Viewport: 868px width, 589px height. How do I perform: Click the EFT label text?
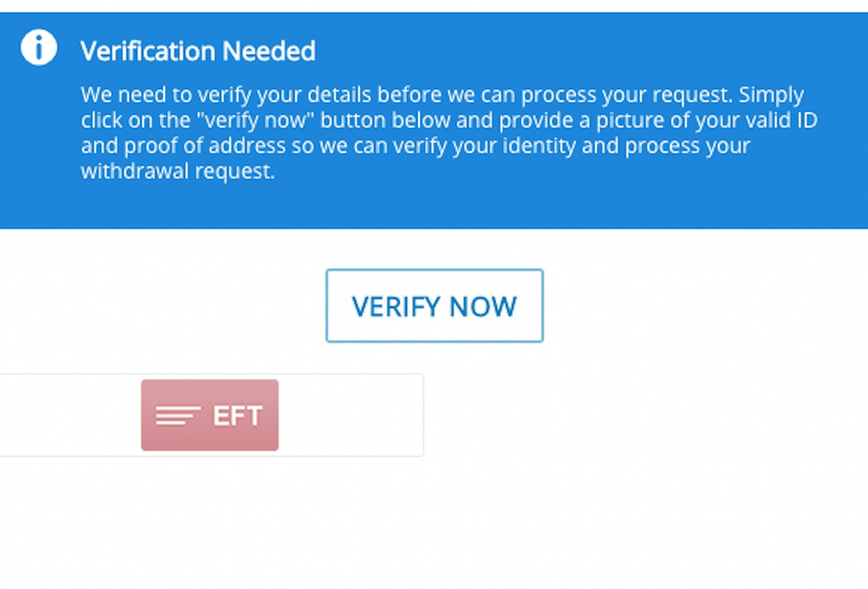[x=238, y=416]
